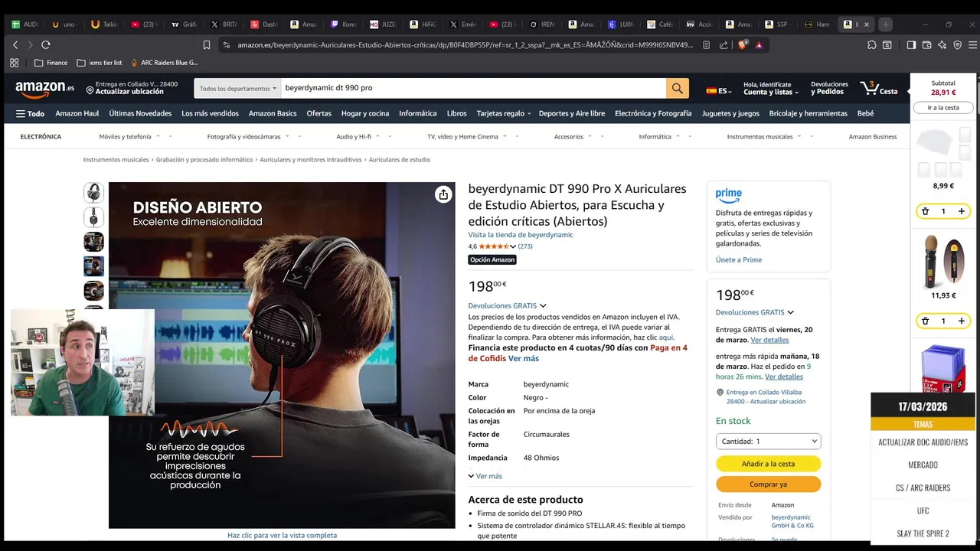Go to Ofertas page
Viewport: 980px width, 551px height.
(319, 113)
